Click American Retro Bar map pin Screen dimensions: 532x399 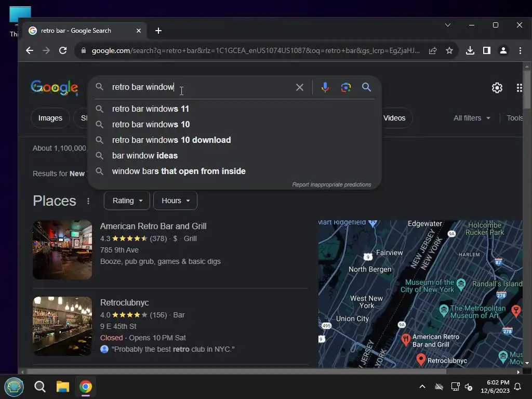pos(406,339)
